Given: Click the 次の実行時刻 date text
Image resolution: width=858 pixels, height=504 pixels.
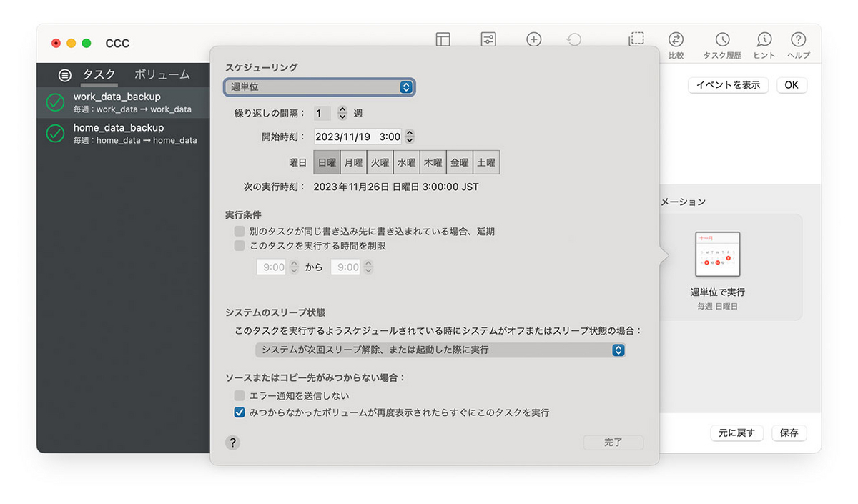Looking at the screenshot, I should pos(396,187).
